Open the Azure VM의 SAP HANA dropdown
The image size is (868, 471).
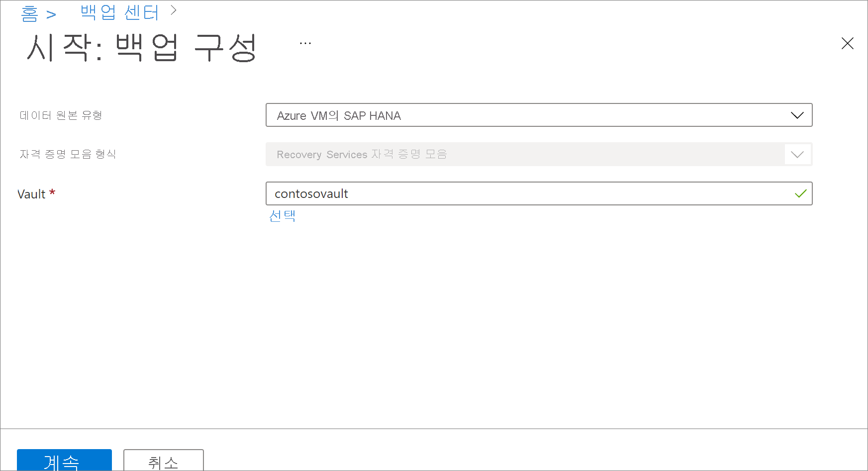(x=539, y=115)
